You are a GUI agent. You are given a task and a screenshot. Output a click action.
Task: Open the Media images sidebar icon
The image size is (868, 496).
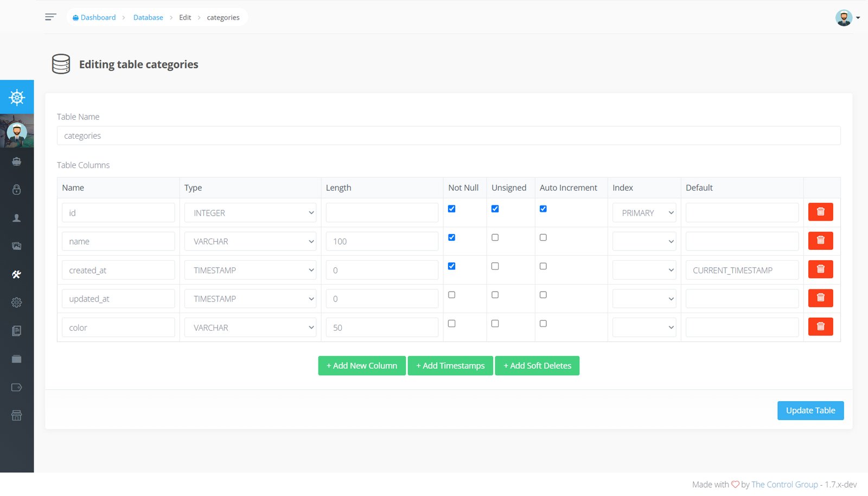17,246
